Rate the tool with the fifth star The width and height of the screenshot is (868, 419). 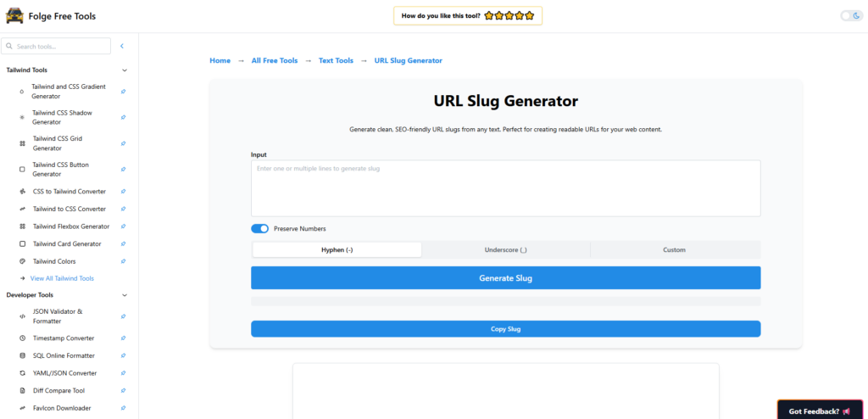tap(530, 15)
